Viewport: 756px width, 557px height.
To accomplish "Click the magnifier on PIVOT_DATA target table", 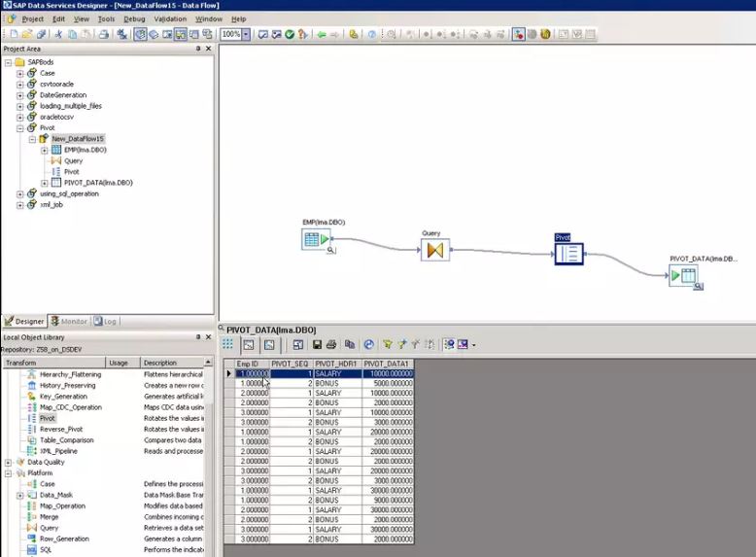I will [698, 287].
